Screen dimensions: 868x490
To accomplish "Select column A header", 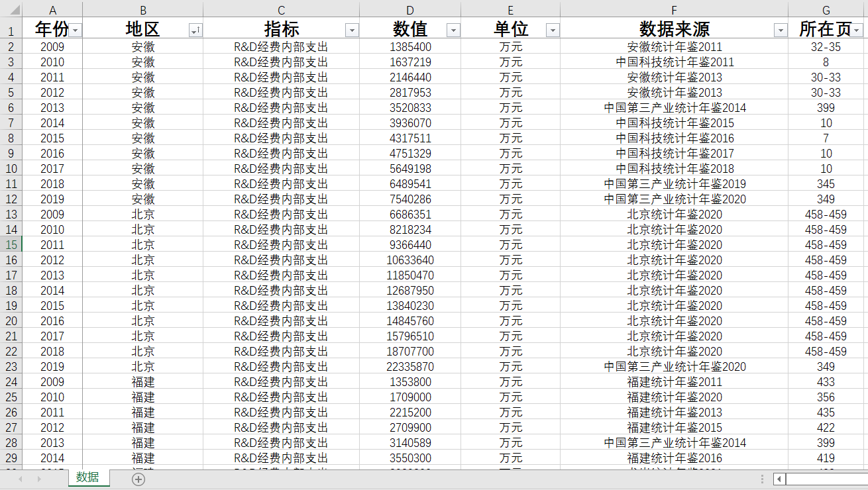I will 52,10.
